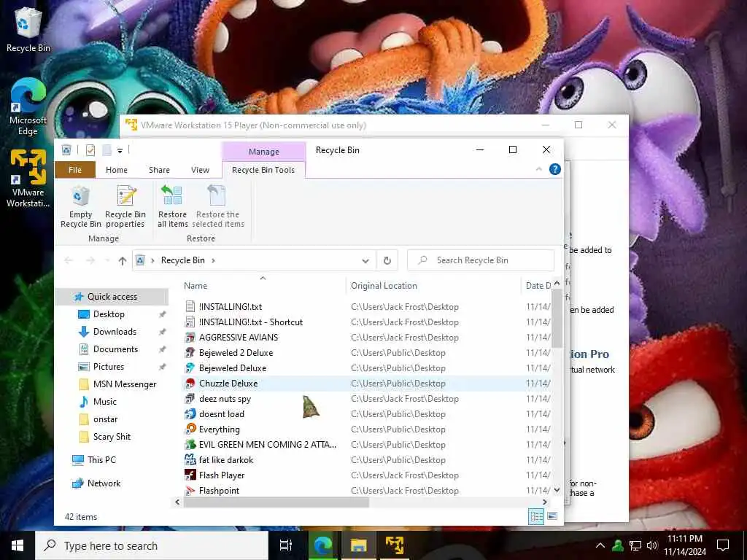This screenshot has height=560, width=747.
Task: Expand address bar history dropdown
Action: pyautogui.click(x=365, y=260)
